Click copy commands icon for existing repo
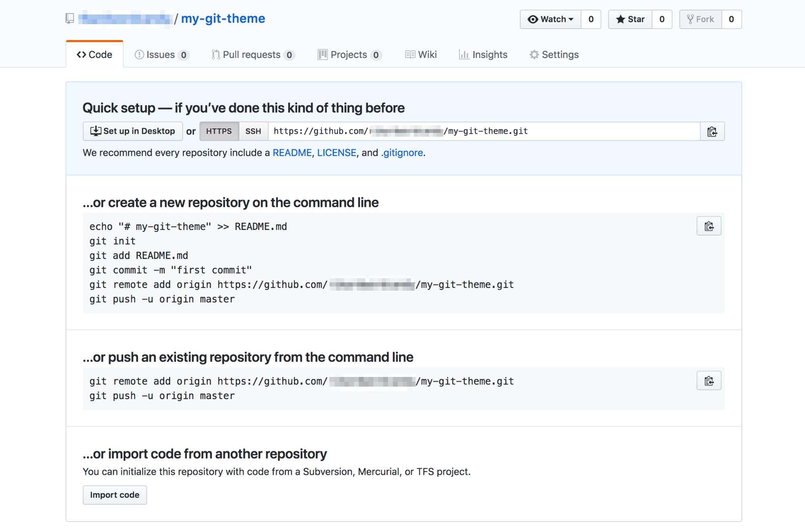This screenshot has width=805, height=532. [x=709, y=380]
